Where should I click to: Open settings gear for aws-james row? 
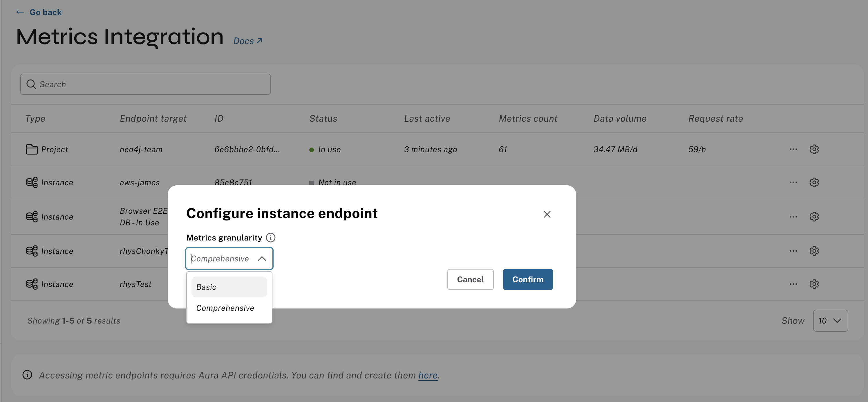[814, 182]
